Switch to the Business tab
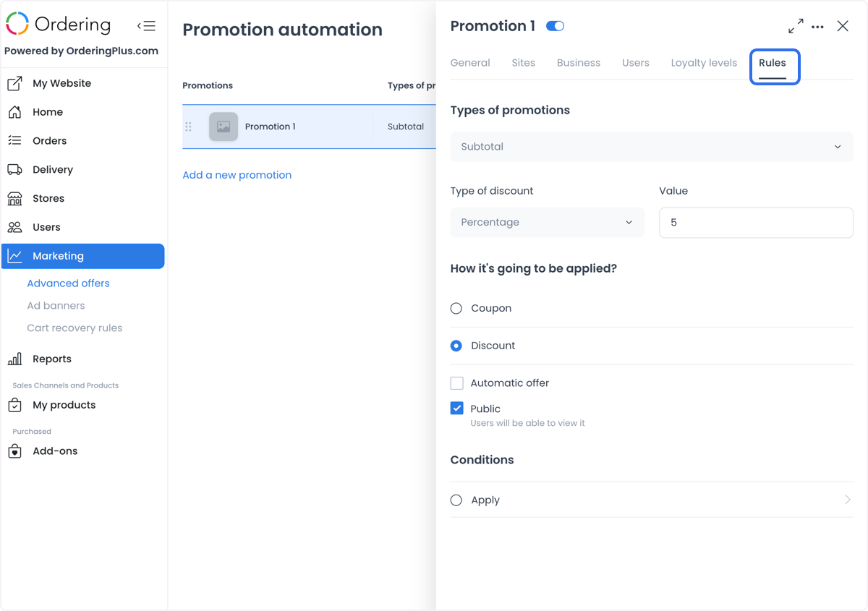Screen dimensions: 868x611 (x=579, y=63)
